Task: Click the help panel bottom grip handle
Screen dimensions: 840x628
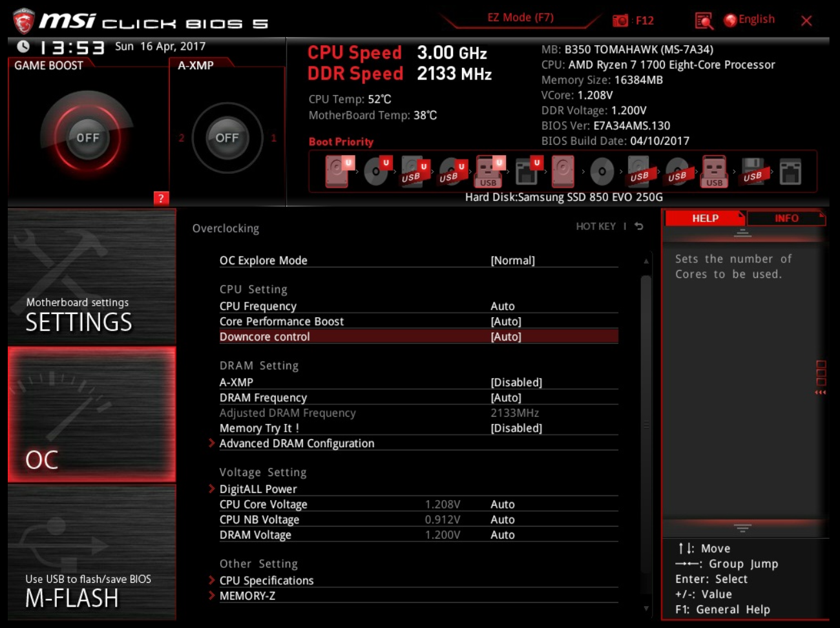Action: [x=742, y=528]
